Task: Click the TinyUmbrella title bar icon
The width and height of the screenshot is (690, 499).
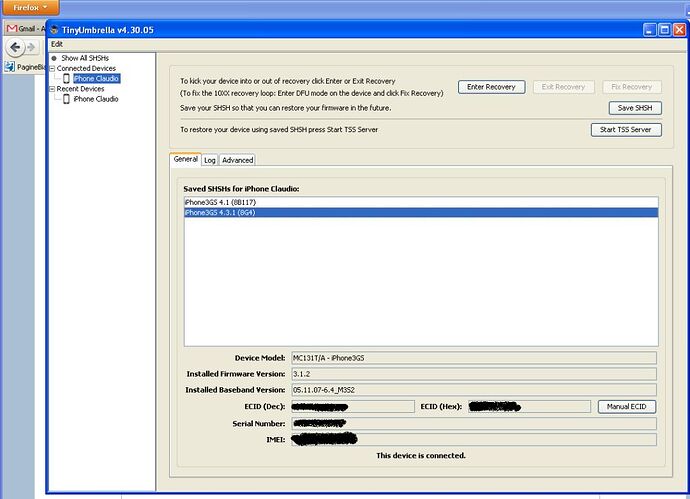Action: point(55,30)
